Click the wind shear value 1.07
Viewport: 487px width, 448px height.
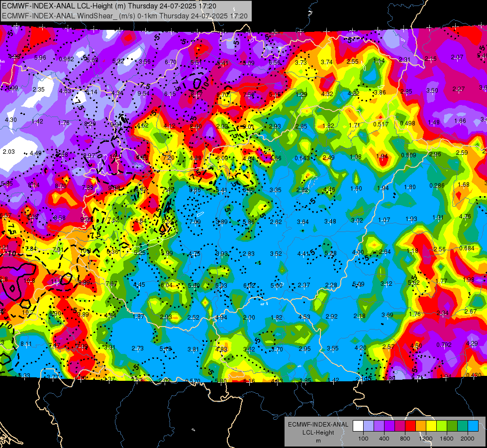(384, 220)
